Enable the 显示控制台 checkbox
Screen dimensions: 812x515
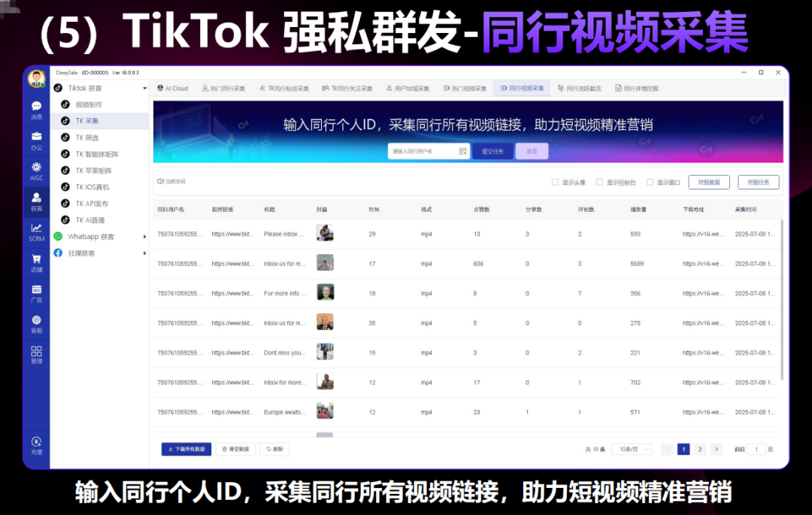coord(600,182)
